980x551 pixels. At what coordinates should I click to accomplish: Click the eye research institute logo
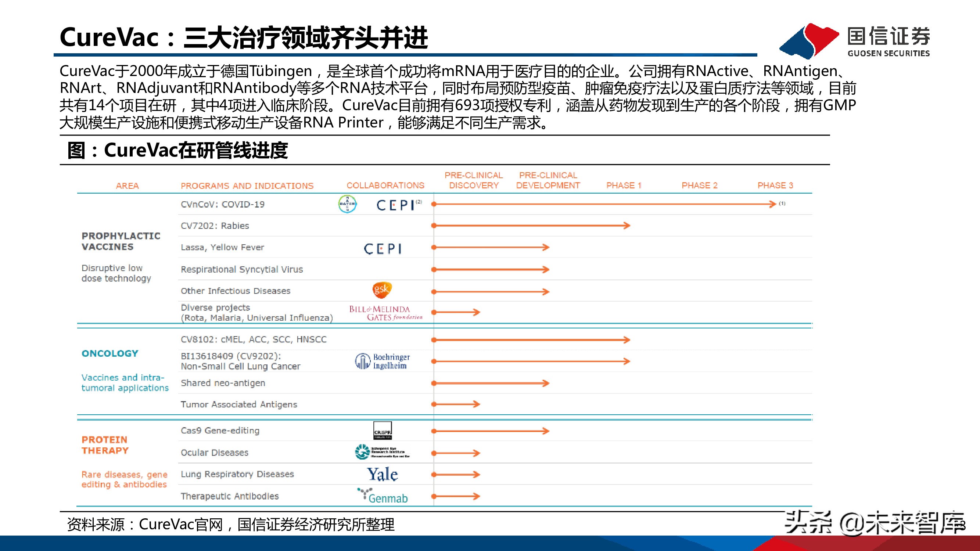(x=383, y=452)
